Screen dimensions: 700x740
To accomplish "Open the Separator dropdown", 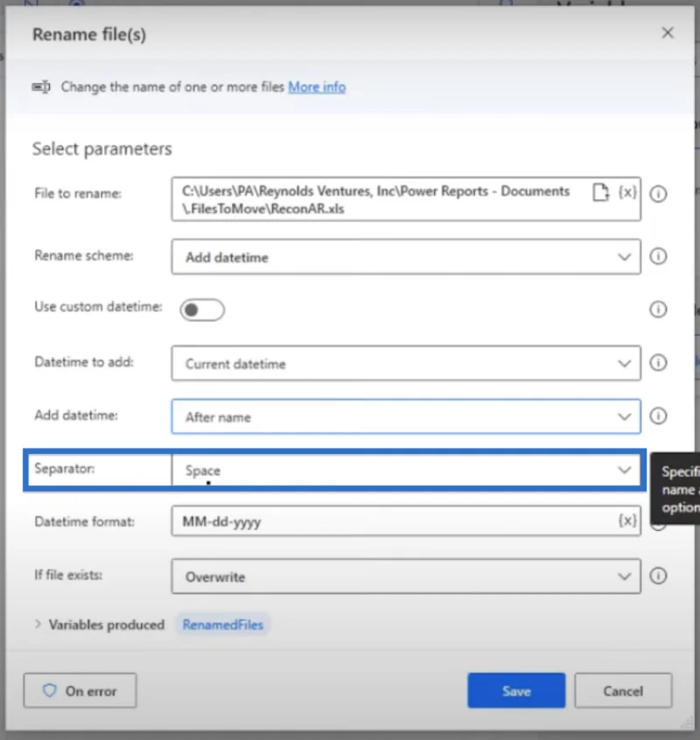I will 406,470.
